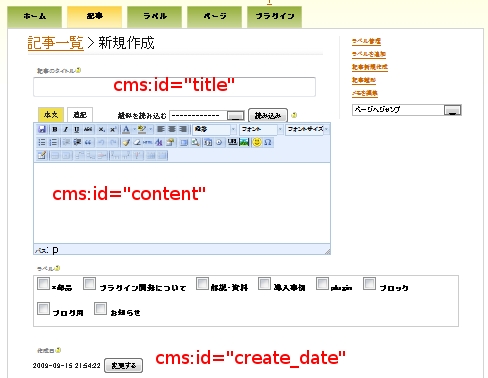Apply strikethrough (ABC) formatting
The width and height of the screenshot is (488, 378).
coord(88,129)
